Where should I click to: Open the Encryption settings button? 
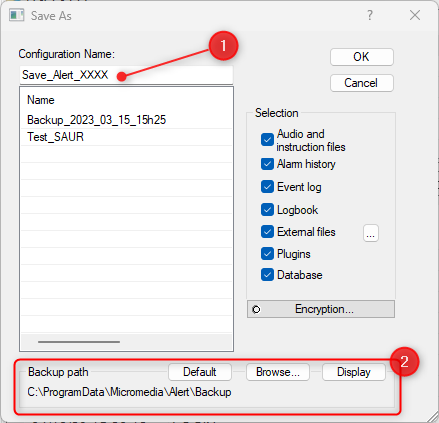click(x=321, y=309)
